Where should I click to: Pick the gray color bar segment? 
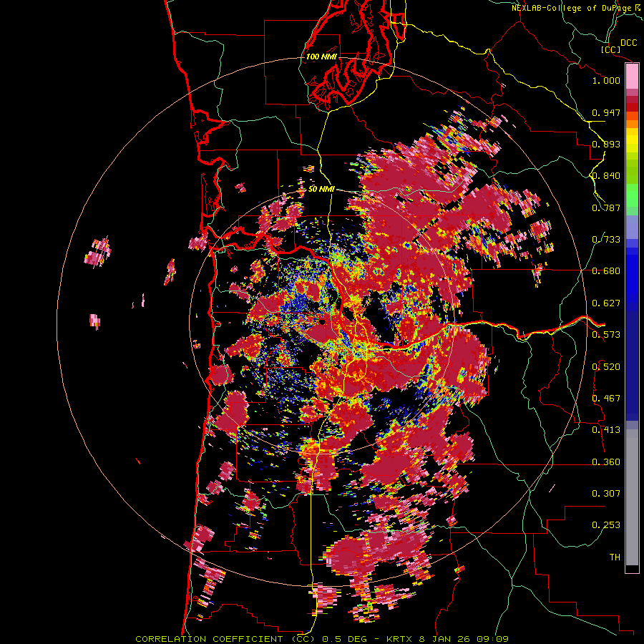pyautogui.click(x=632, y=497)
